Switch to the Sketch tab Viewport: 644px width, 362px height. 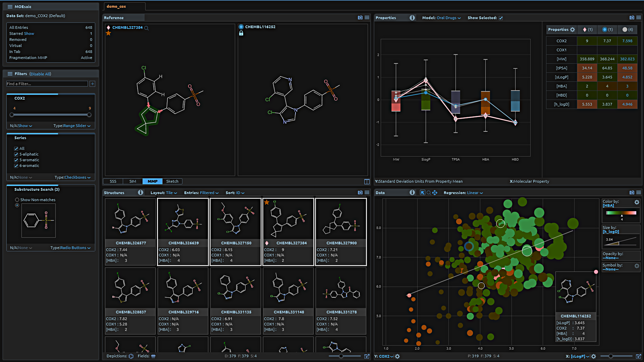[x=172, y=181]
